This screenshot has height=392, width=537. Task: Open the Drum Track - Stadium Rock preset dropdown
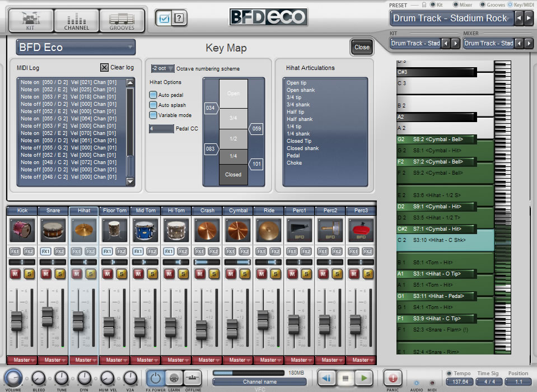pos(452,18)
